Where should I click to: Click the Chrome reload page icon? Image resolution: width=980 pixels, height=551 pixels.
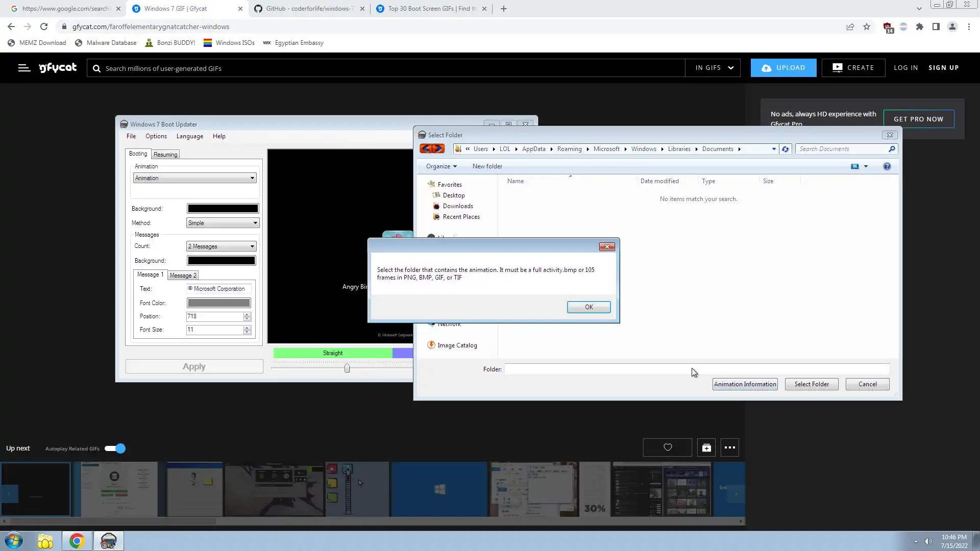coord(44,27)
